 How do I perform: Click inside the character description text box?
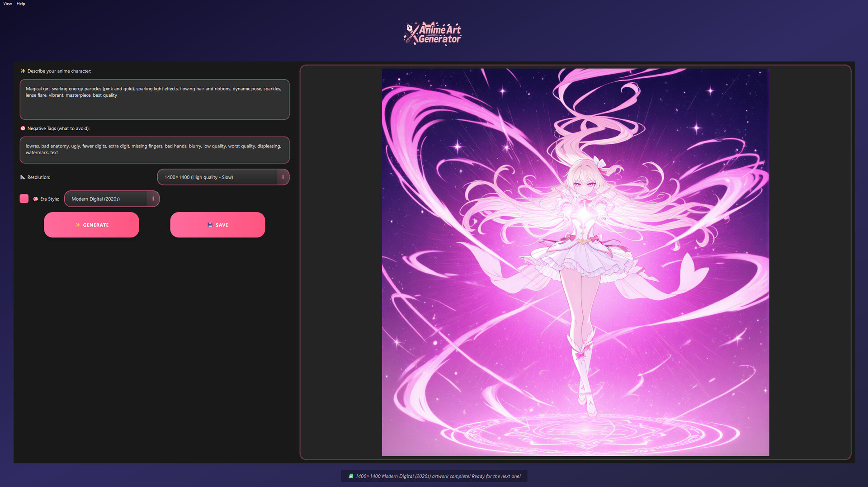pos(154,99)
